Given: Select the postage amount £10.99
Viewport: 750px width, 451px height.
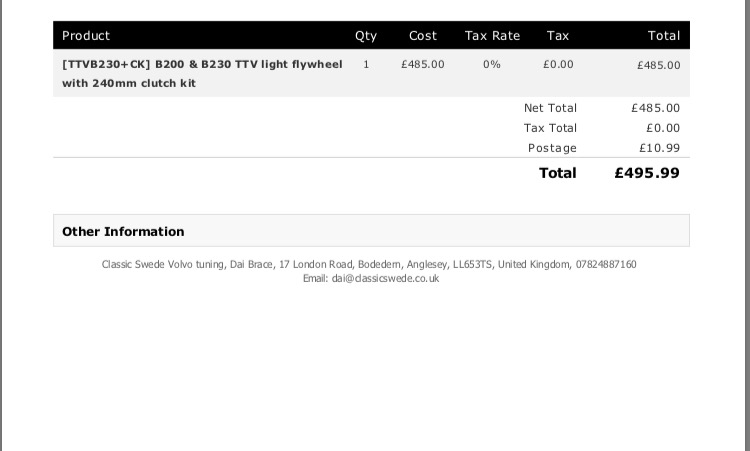Looking at the screenshot, I should (x=659, y=148).
